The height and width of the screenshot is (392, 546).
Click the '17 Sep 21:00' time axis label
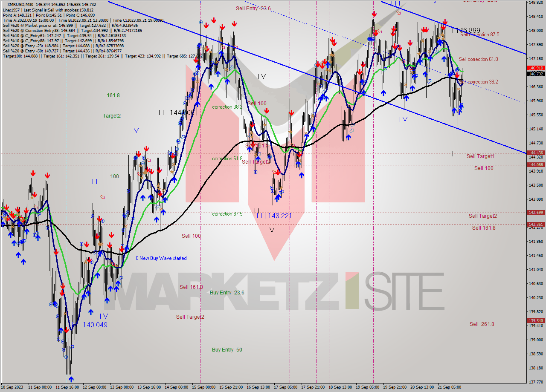[314, 388]
